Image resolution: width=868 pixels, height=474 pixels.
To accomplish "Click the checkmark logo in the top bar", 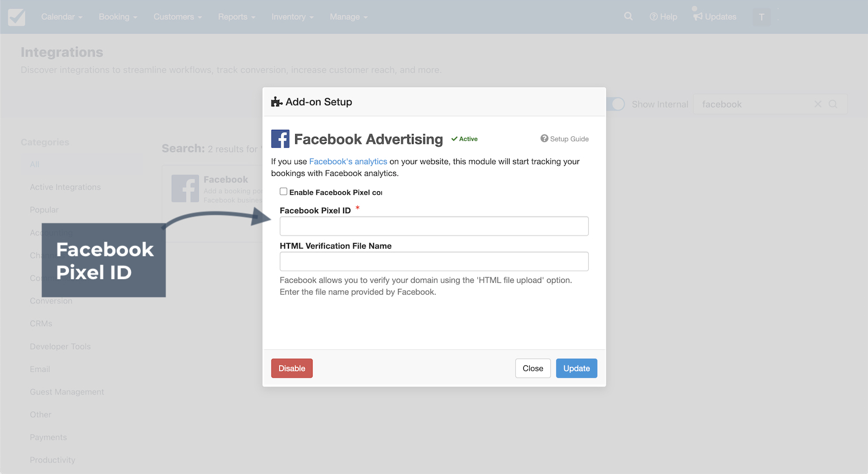I will click(17, 17).
